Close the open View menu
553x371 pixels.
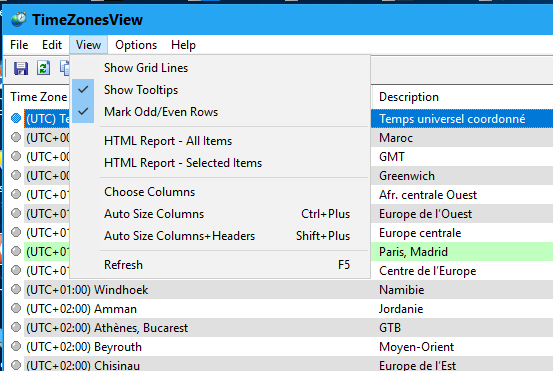point(89,45)
